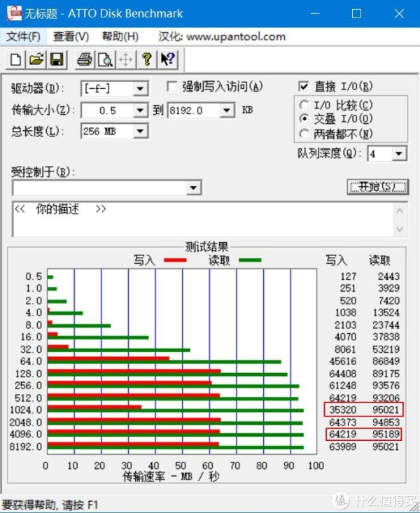Click the read value 95189 for 4096.0

pyautogui.click(x=386, y=434)
